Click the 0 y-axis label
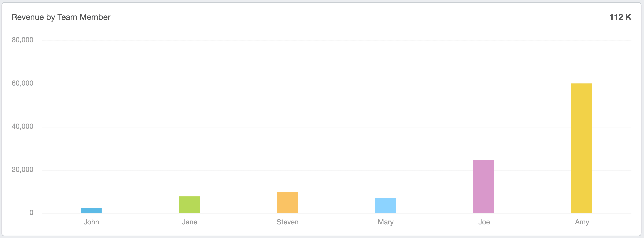The image size is (644, 238). click(31, 213)
